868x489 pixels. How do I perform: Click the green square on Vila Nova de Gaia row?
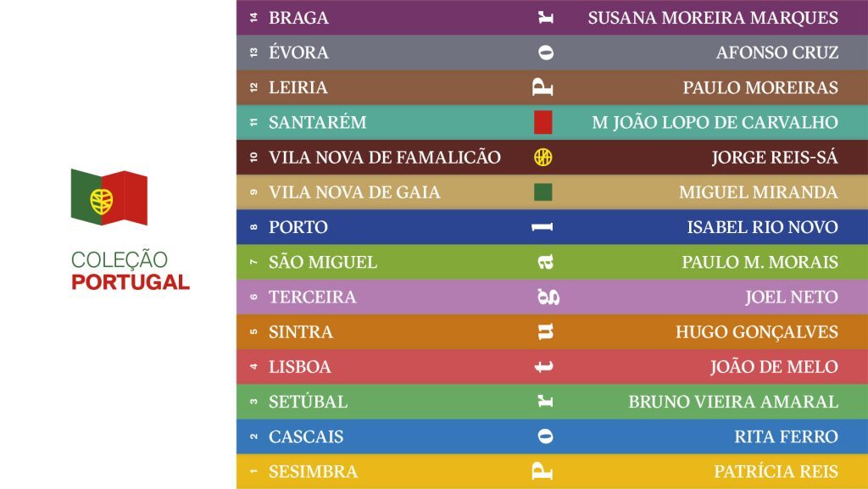[543, 192]
